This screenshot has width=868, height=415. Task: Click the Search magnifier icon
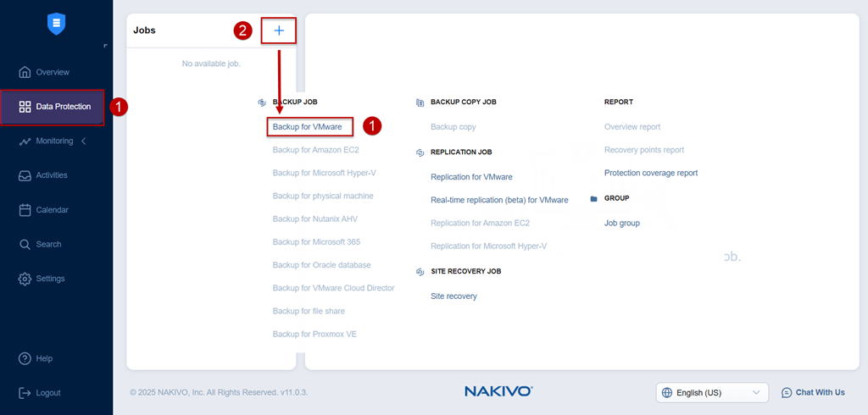click(x=25, y=244)
